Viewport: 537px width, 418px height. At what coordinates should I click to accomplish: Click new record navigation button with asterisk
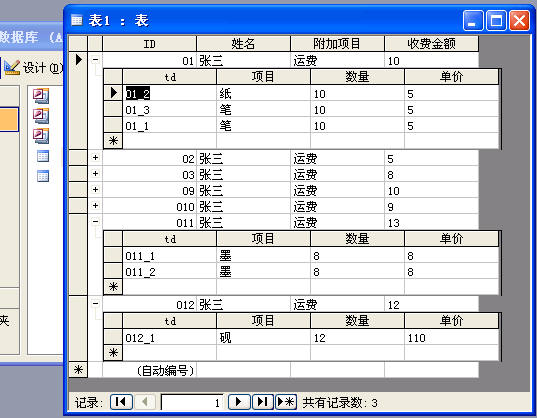point(286,402)
